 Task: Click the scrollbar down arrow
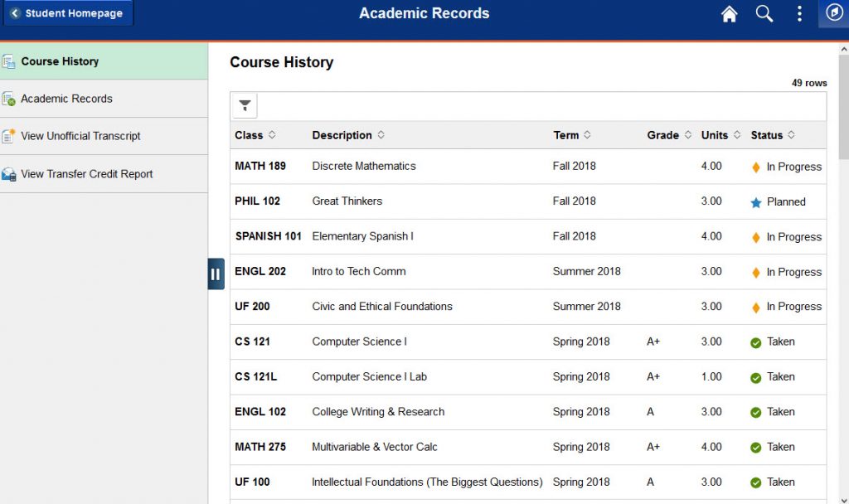click(x=843, y=499)
